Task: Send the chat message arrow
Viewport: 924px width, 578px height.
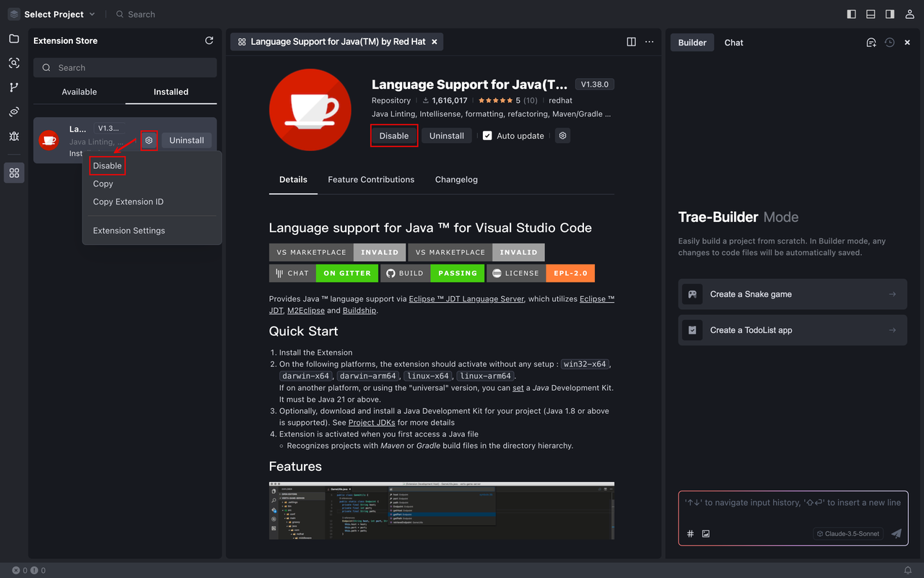Action: point(897,534)
